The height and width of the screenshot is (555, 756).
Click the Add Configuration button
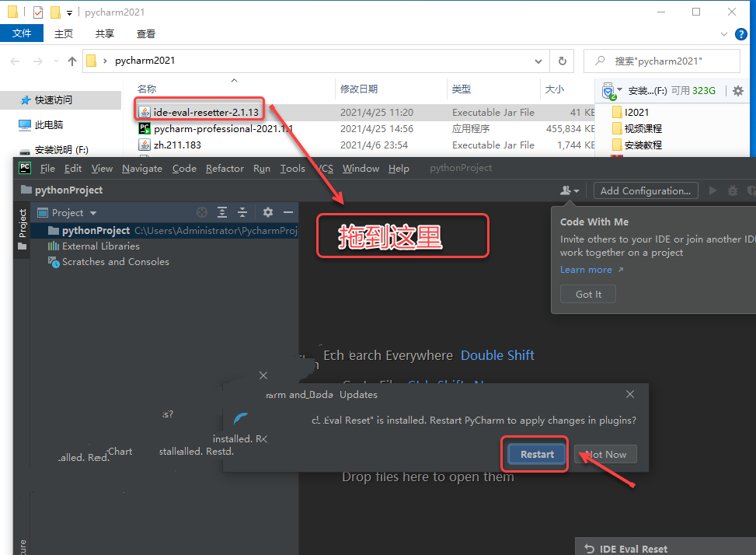[646, 191]
